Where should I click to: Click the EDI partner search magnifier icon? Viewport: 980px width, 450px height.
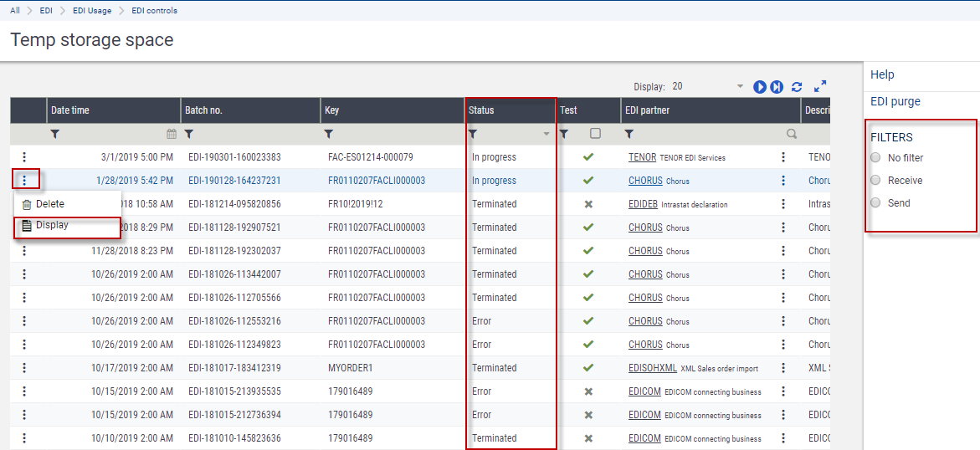click(x=791, y=134)
